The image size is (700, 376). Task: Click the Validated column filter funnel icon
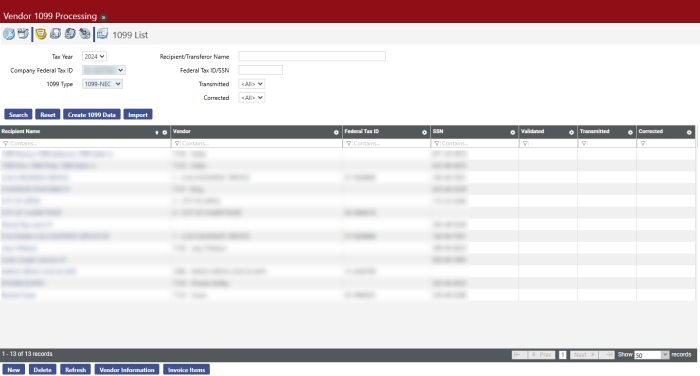coord(525,143)
